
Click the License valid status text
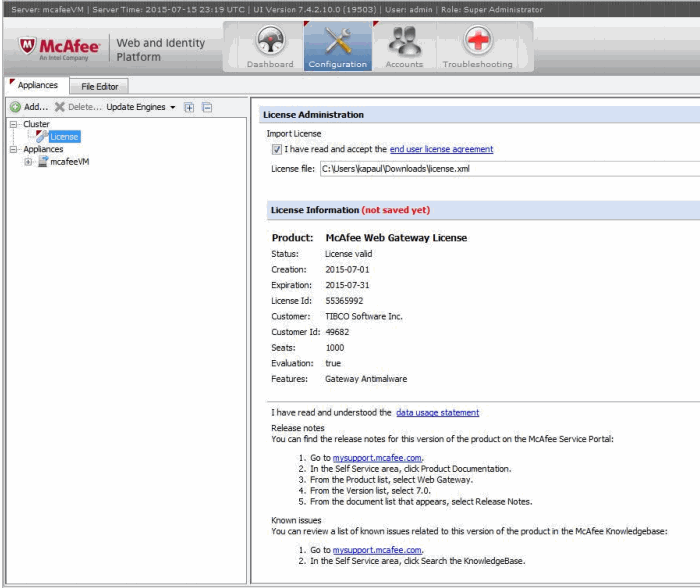[348, 254]
